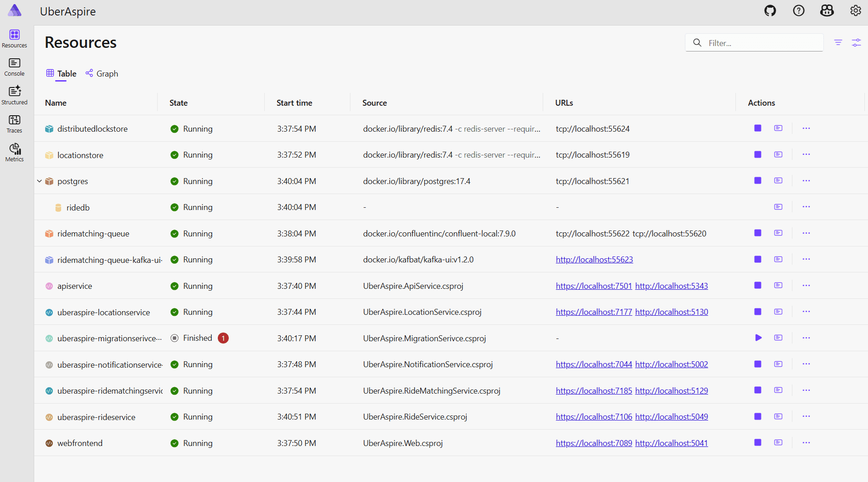Screen dimensions: 868x482
Task: Switch to the Table view tab
Action: pos(62,73)
